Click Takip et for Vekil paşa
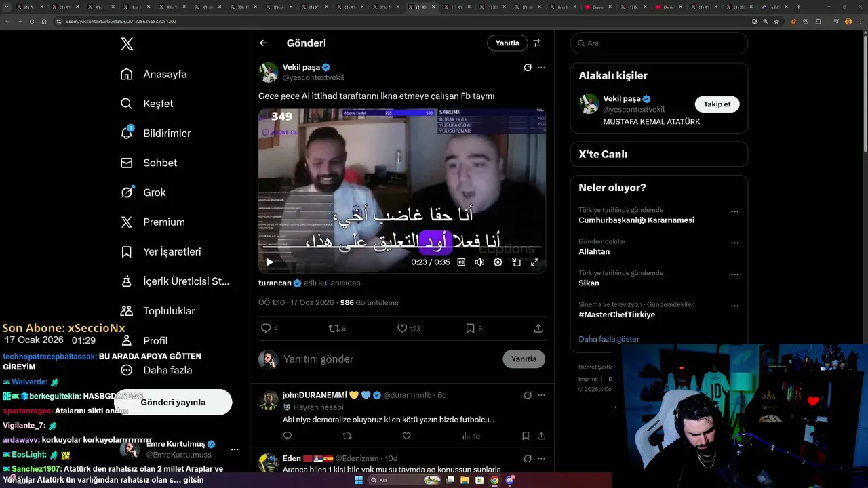Screen dimensions: 868x488 [x=717, y=104]
